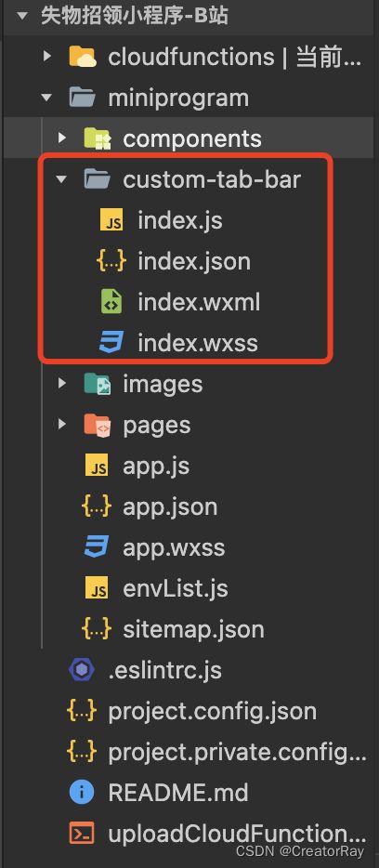This screenshot has height=868, width=379.
Task: Click the JS icon beside app.js
Action: [97, 467]
